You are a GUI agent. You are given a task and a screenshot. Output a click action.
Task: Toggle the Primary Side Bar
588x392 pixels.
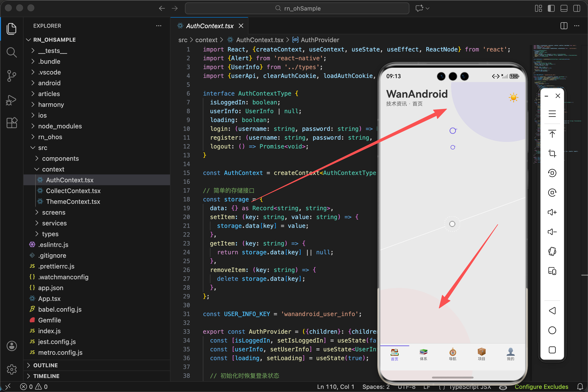551,8
